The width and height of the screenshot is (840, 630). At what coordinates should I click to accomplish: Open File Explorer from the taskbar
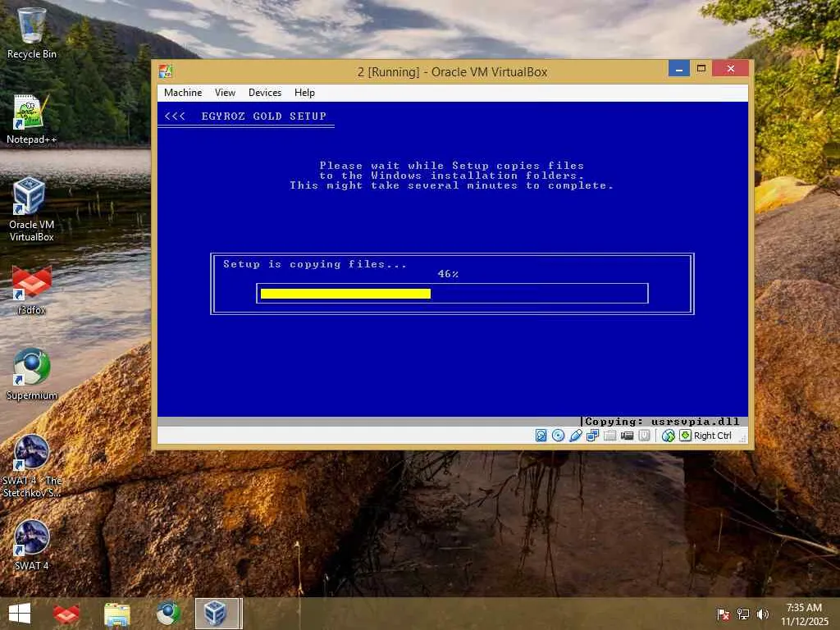click(116, 614)
